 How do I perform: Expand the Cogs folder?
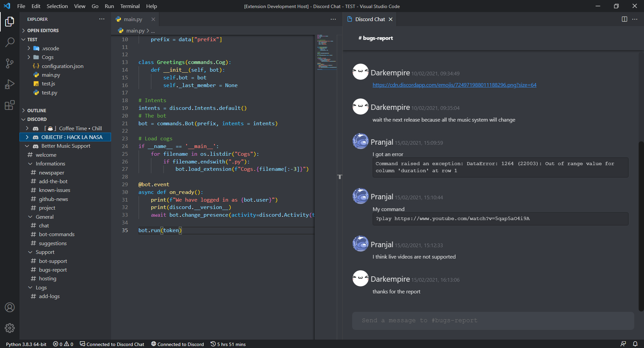(x=29, y=57)
